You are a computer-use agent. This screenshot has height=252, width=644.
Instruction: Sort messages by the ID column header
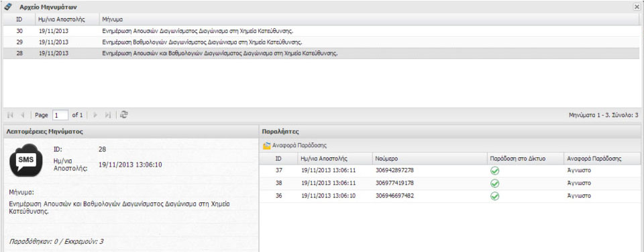click(19, 19)
